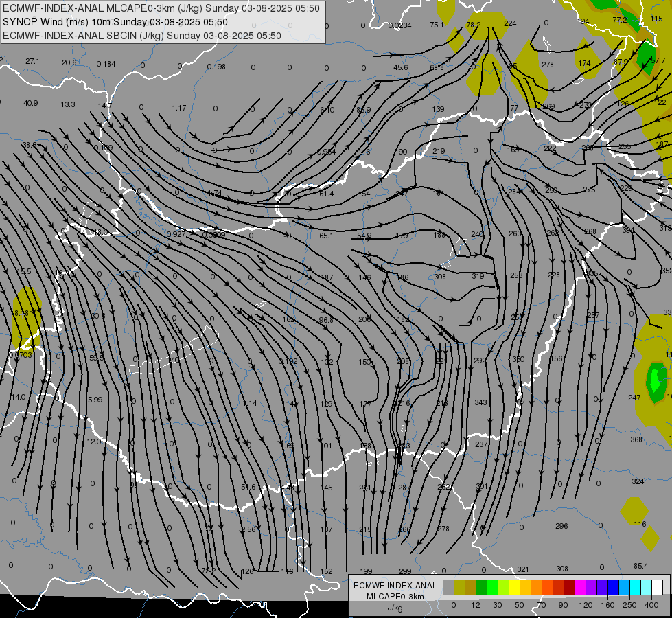Click the map value 30.3
672x618 pixels.
point(97,316)
